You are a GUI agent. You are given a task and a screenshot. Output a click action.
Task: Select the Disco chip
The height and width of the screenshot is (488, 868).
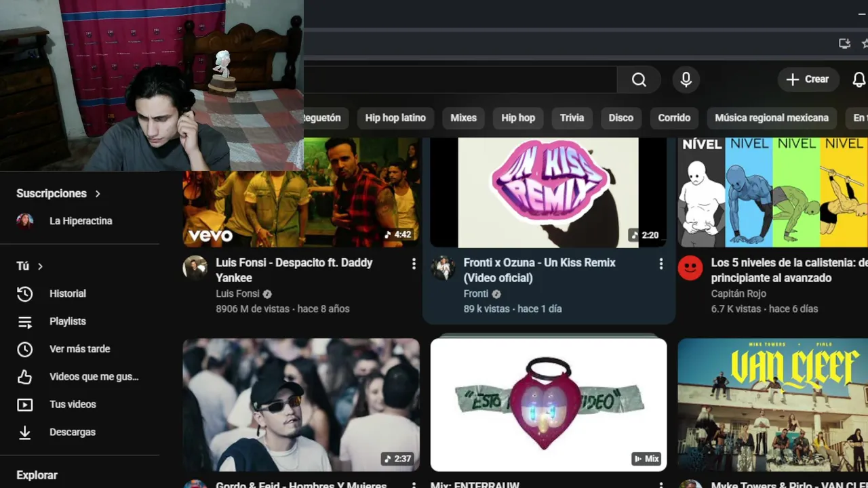coord(620,118)
